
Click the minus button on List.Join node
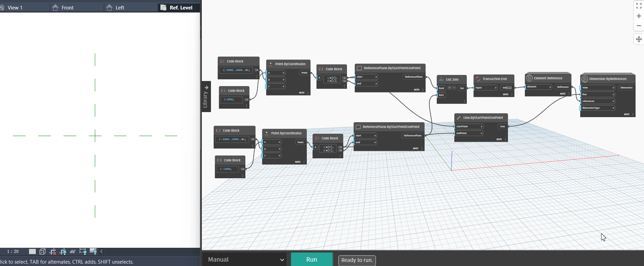pos(454,88)
